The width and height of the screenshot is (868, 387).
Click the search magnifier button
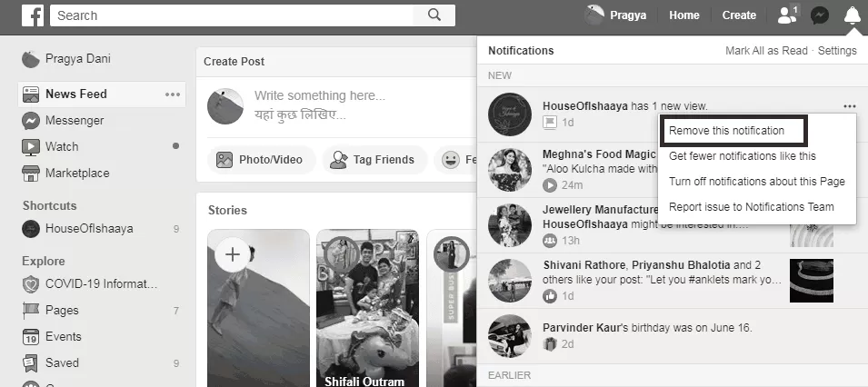pyautogui.click(x=434, y=15)
